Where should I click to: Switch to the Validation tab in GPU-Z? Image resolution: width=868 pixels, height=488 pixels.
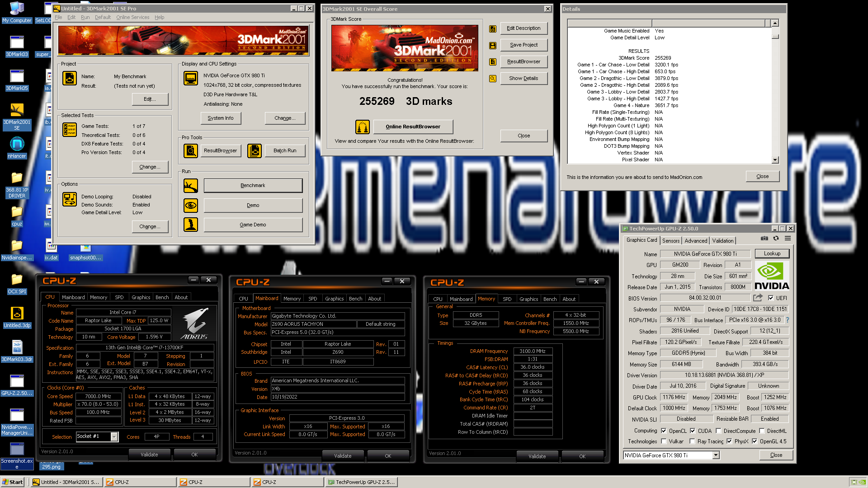coord(723,241)
